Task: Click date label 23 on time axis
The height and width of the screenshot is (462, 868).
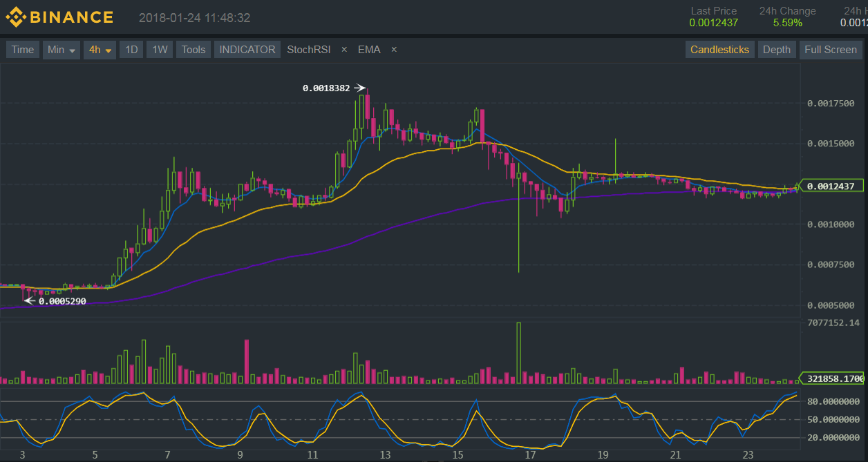Action: tap(747, 455)
